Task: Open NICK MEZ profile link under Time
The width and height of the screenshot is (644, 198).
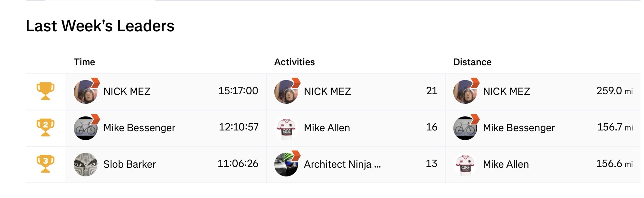Action: coord(127,91)
